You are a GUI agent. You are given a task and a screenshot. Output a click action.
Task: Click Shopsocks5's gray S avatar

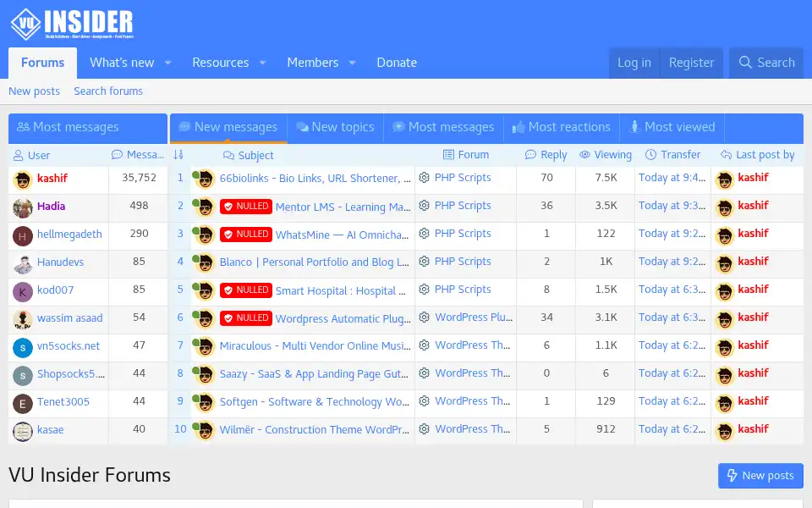(x=22, y=376)
